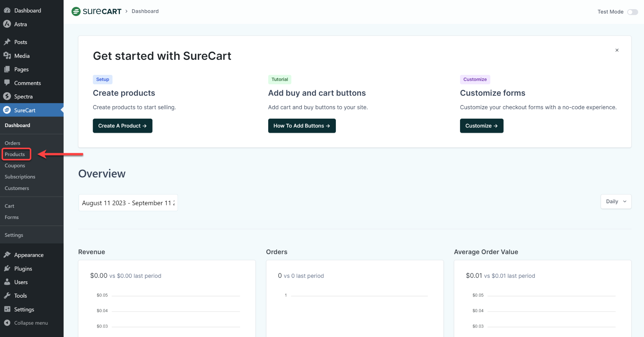
Task: Open the Daily frequency dropdown
Action: tap(615, 201)
